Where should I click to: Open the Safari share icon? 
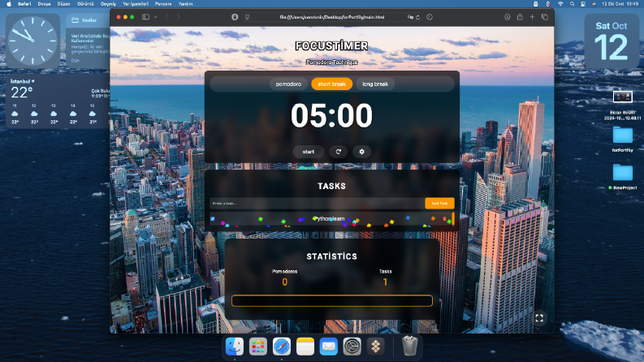[520, 17]
